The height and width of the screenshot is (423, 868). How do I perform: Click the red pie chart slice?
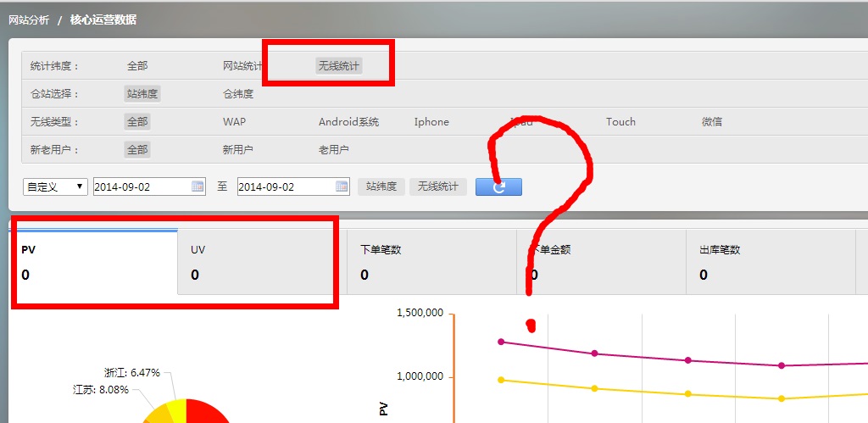[x=206, y=410]
